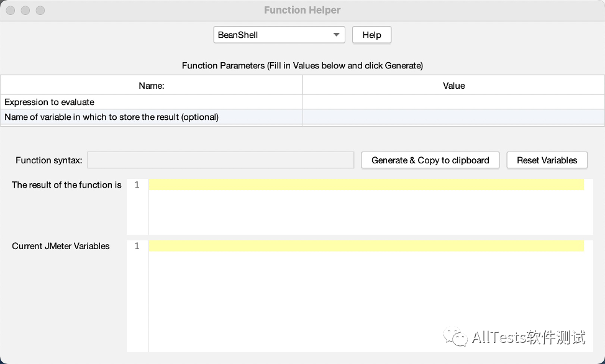The image size is (605, 364).
Task: Click line 1 in the JMeter Variables gutter
Action: coord(137,246)
